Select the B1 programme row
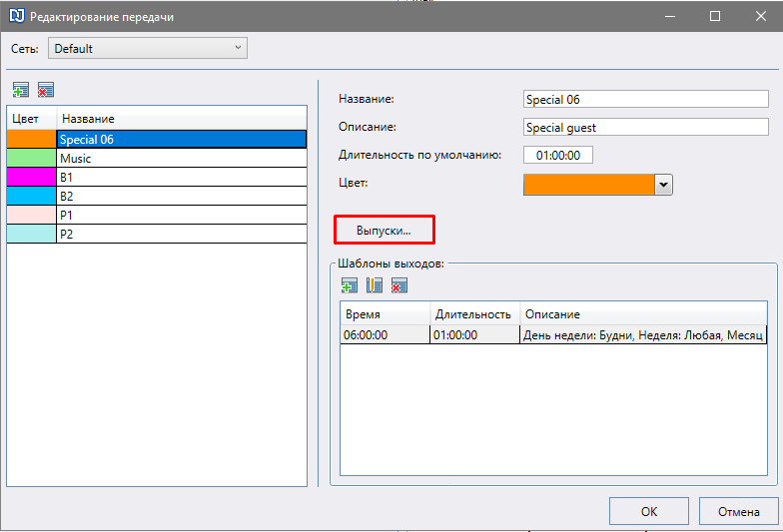The height and width of the screenshot is (532, 783). point(157,178)
